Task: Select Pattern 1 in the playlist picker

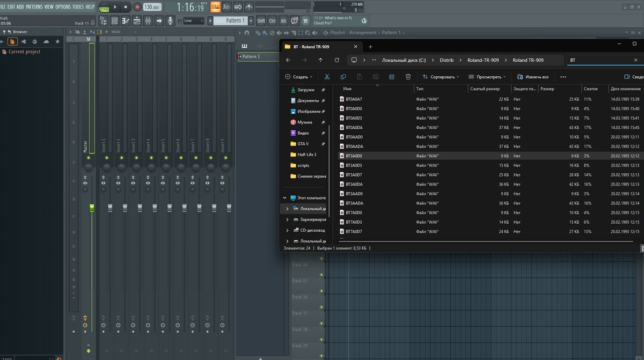Action: click(x=258, y=56)
